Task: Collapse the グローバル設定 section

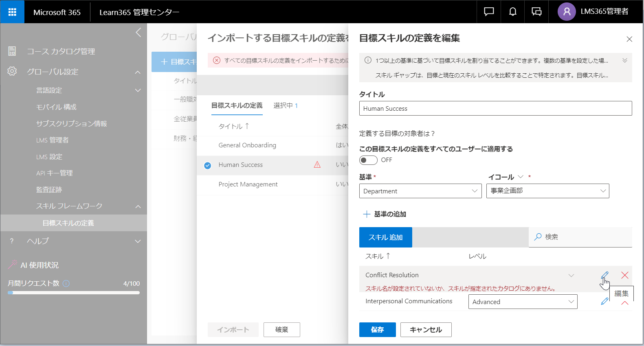Action: (x=138, y=72)
